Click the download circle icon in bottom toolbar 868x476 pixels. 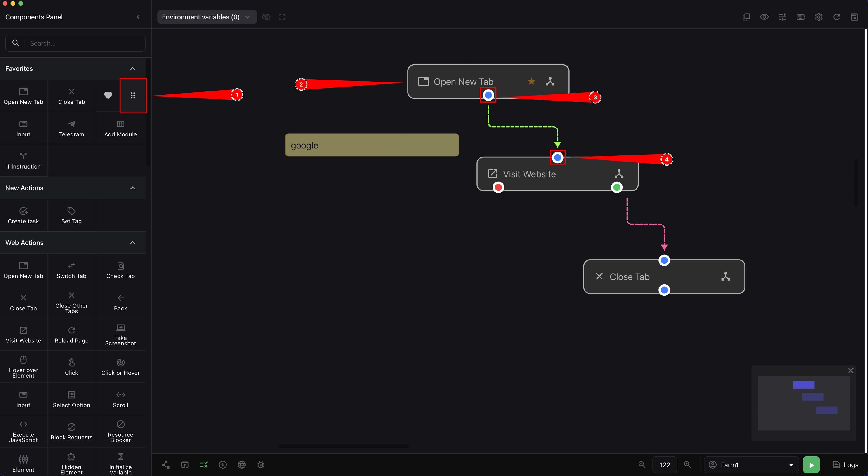pos(223,465)
